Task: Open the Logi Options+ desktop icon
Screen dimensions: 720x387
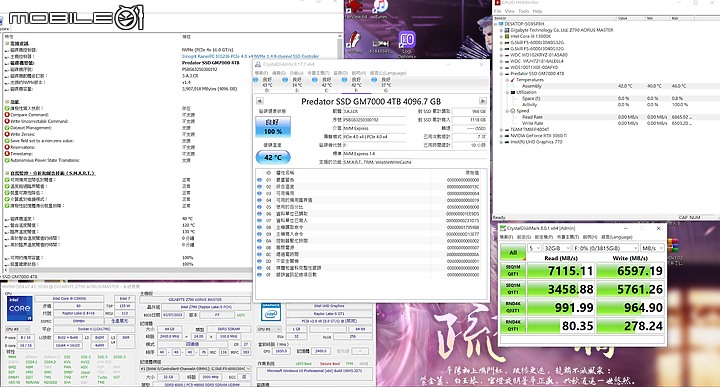Action: coord(407,45)
